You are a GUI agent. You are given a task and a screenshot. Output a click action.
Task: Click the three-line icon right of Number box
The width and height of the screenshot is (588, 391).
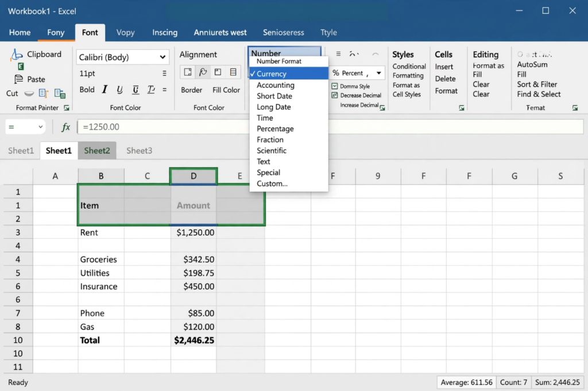click(x=338, y=54)
